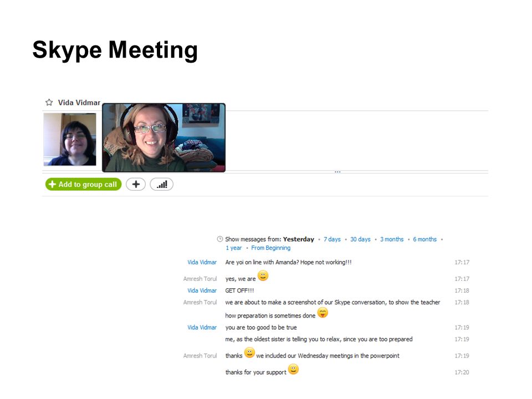This screenshot has height=399, width=532.
Task: Show messages from the last 3 months
Action: [392, 239]
